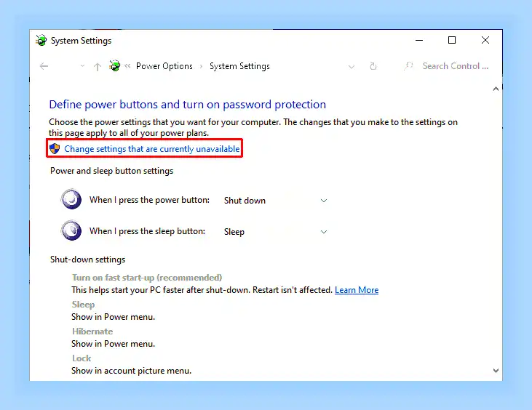Click the Power and sleep button settings label
The image size is (532, 410).
pyautogui.click(x=111, y=171)
